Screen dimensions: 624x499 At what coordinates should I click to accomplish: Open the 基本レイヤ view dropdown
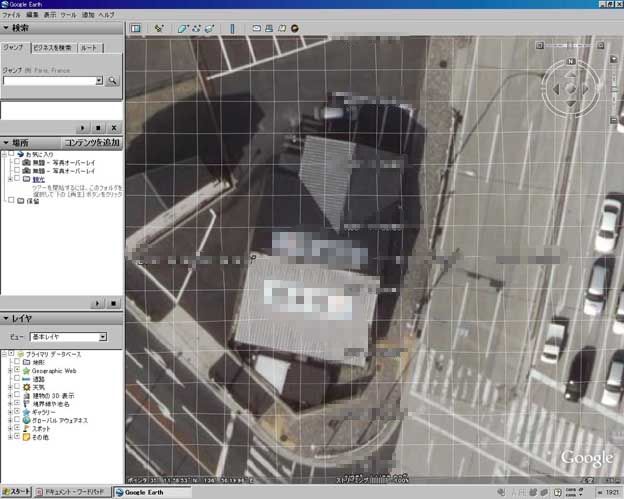tap(103, 337)
